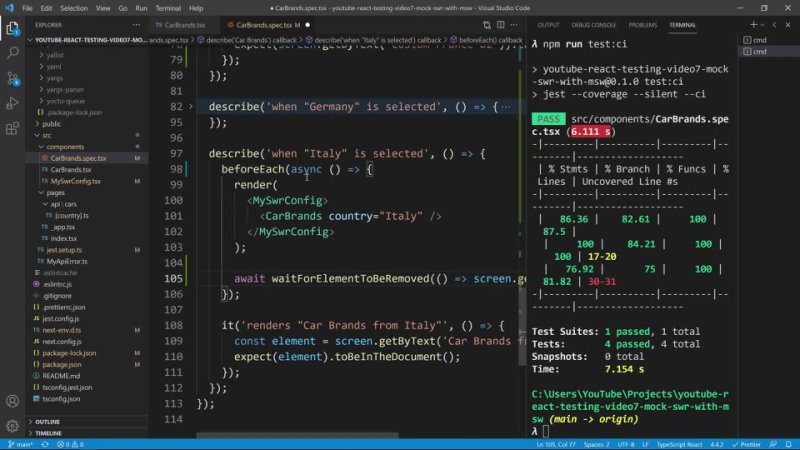Click the Ln 105, Col 77 status item
This screenshot has width=800, height=450.
[556, 444]
